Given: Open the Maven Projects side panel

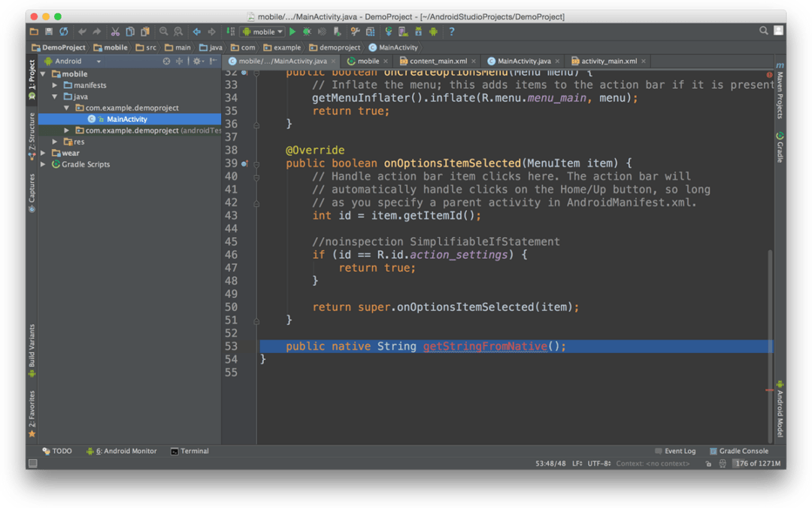Looking at the screenshot, I should point(780,91).
